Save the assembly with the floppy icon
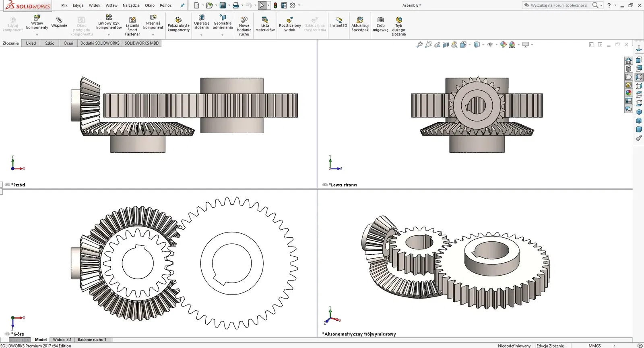The height and width of the screenshot is (348, 644). 223,5
